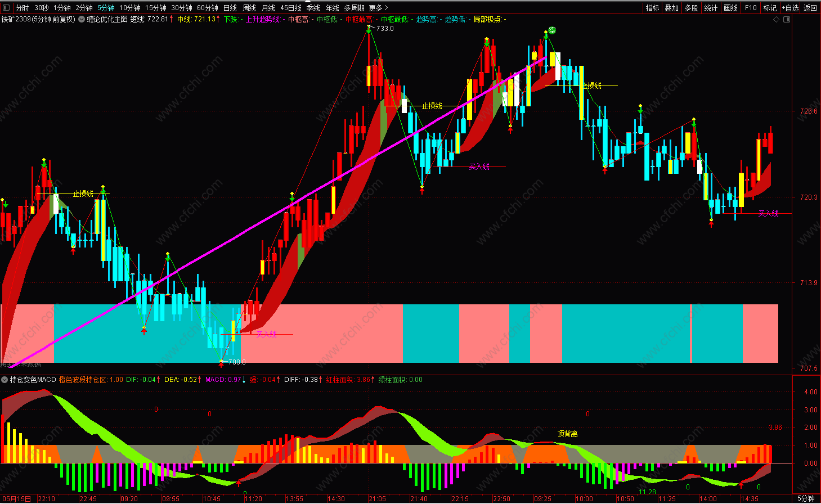Viewport: 821px width, 504px height.
Task: Switch to the 年线 chart
Action: [332, 8]
